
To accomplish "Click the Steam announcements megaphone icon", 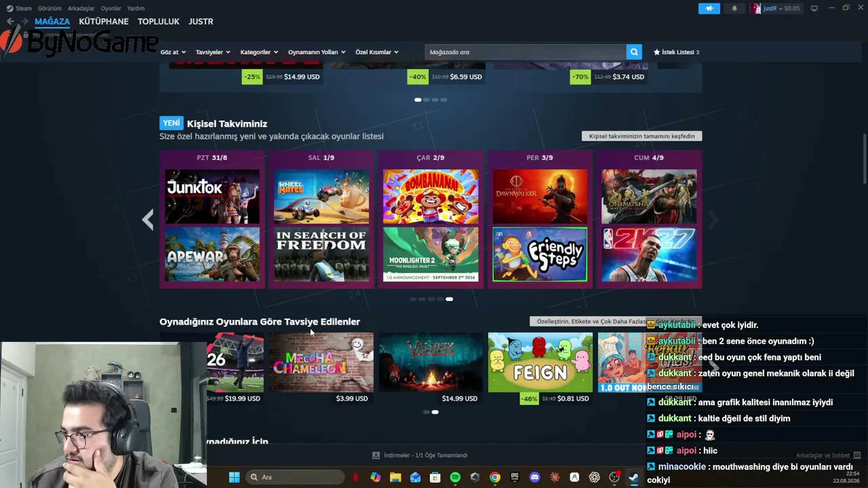I will pos(709,8).
